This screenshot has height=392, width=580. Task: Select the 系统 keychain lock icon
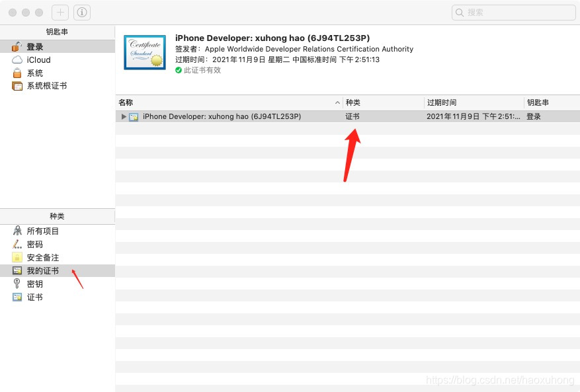17,73
